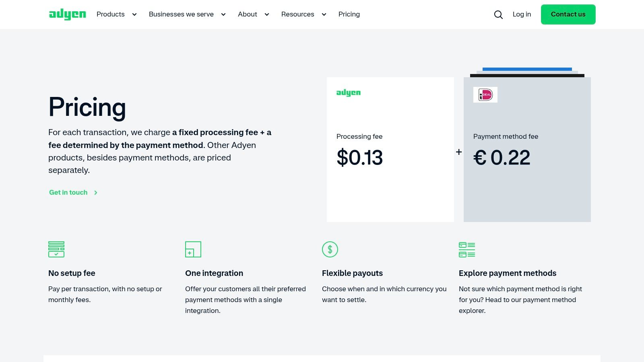Screen dimensions: 644x362
Task: Click the Processing fee amount $0.13
Action: tap(360, 158)
